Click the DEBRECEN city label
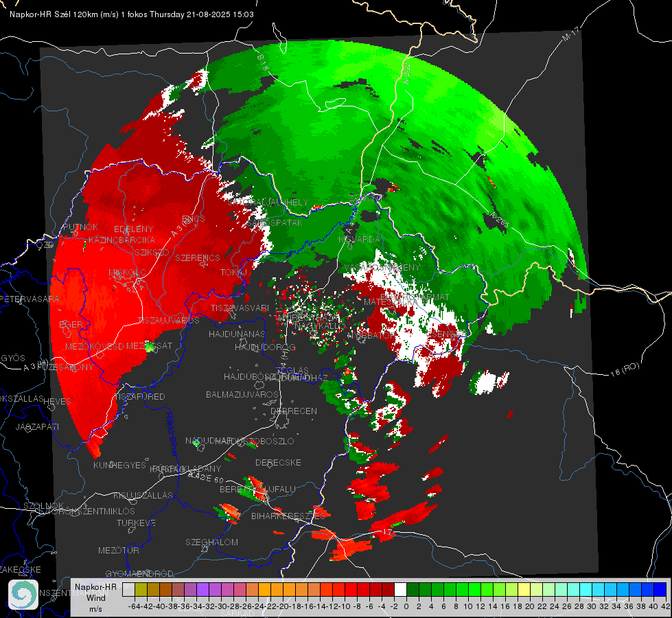The width and height of the screenshot is (672, 618). tap(294, 411)
